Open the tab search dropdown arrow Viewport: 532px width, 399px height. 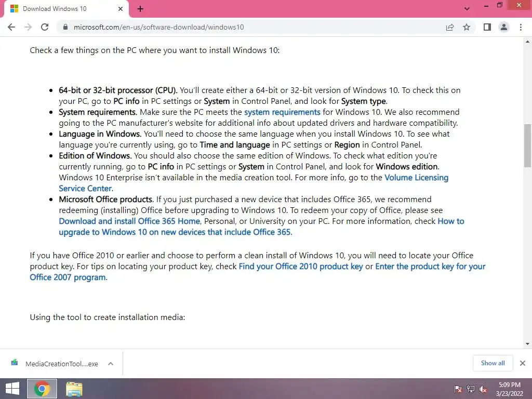pos(467,9)
